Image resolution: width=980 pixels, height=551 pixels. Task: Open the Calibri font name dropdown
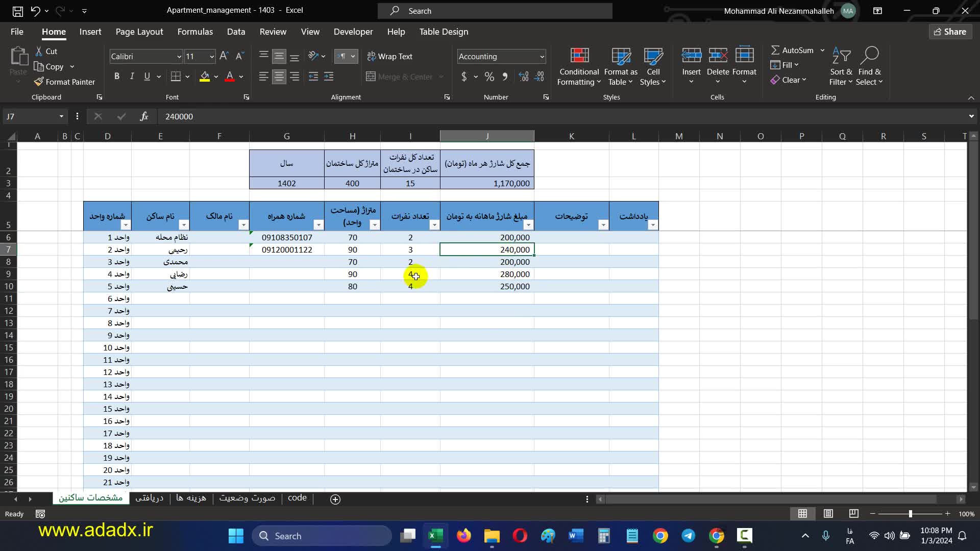pos(179,57)
